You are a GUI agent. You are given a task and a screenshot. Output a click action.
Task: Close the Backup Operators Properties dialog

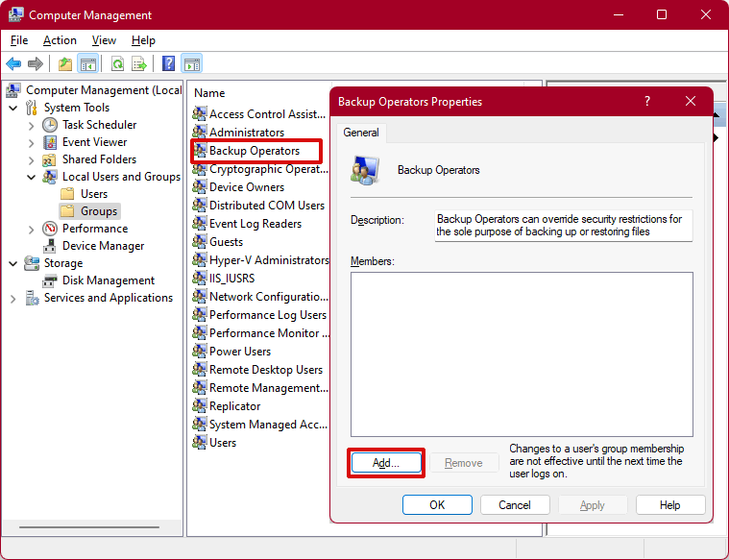coord(691,101)
